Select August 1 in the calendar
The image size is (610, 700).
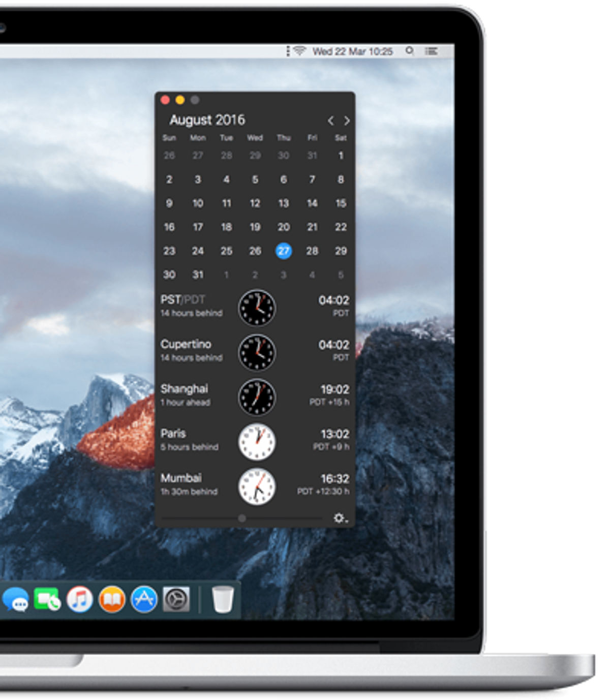pos(341,156)
